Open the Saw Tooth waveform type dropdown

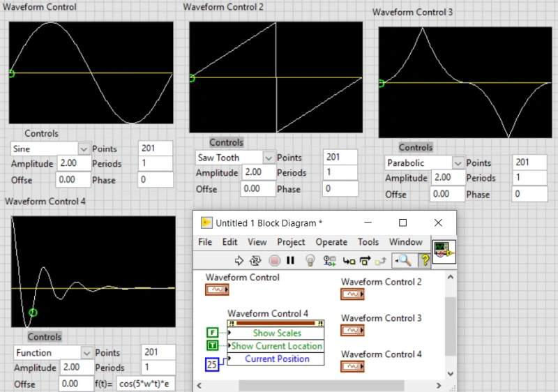pyautogui.click(x=269, y=158)
